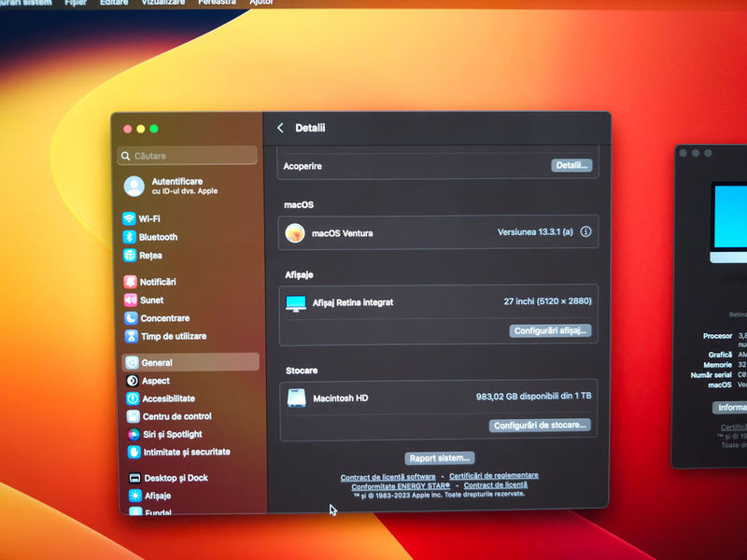Open Timp de utilizare in the sidebar
The height and width of the screenshot is (560, 747).
[166, 336]
